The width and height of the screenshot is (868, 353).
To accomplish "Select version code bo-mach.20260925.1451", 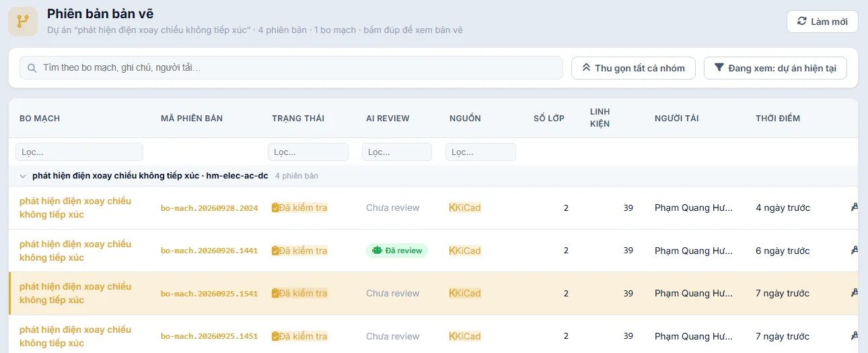I will click(209, 336).
